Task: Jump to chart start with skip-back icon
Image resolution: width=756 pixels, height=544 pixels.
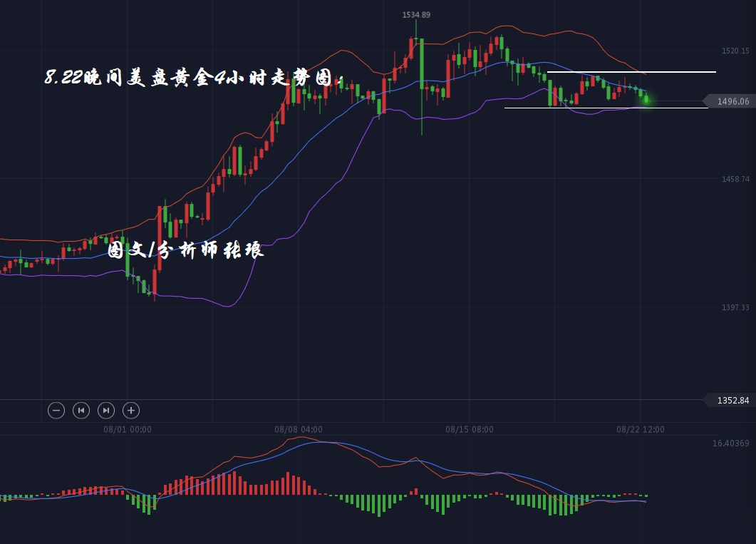Action: pos(81,410)
